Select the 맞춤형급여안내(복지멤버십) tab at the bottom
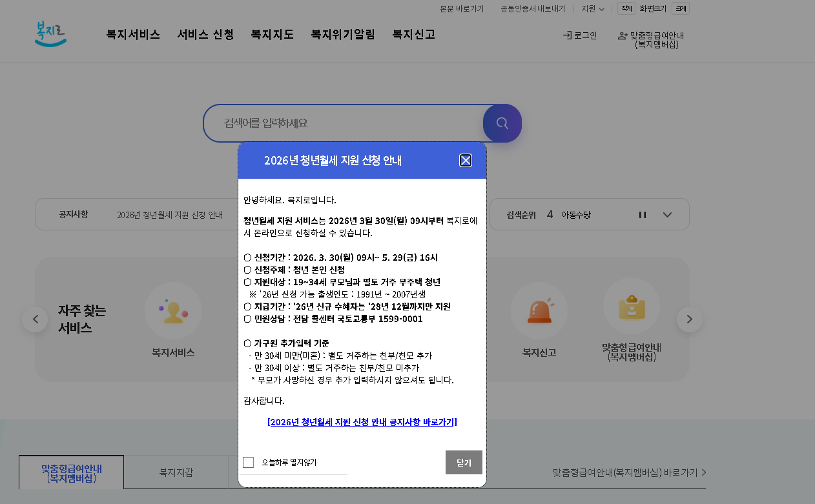This screenshot has height=504, width=815. click(x=72, y=472)
